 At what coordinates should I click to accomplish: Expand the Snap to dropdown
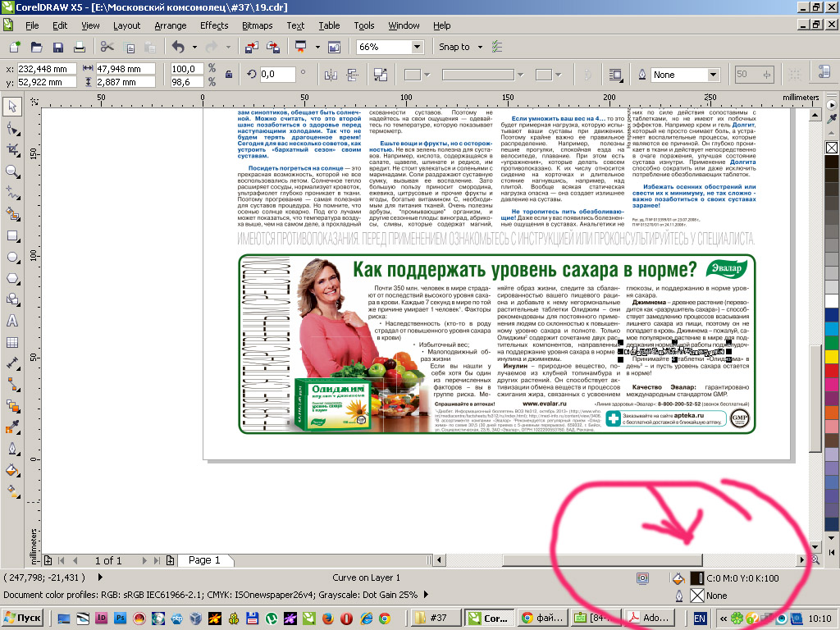pyautogui.click(x=480, y=47)
